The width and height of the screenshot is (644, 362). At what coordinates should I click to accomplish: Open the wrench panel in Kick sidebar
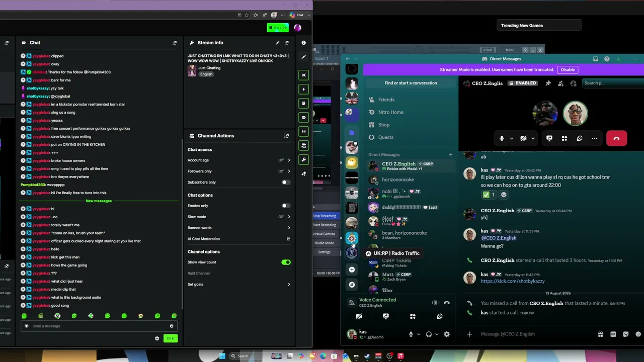(303, 159)
